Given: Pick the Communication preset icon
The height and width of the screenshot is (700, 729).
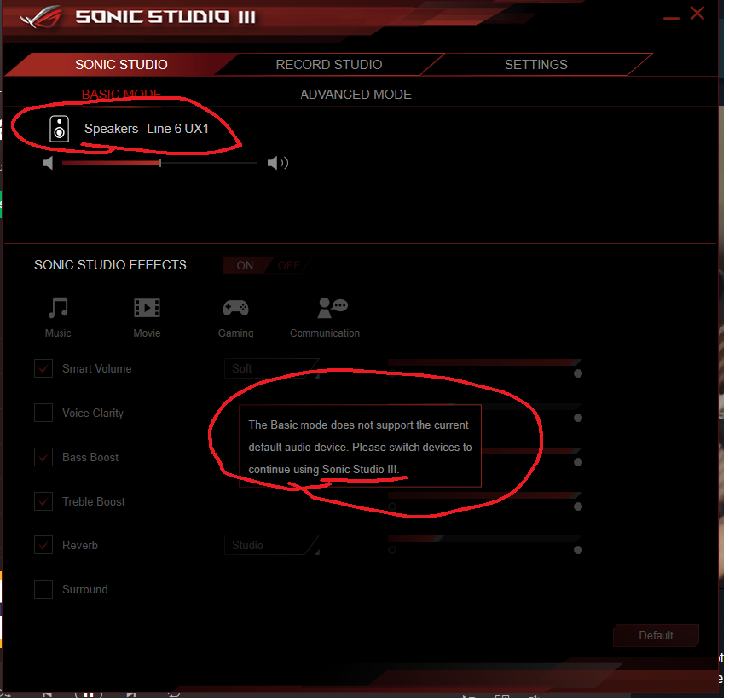Looking at the screenshot, I should tap(333, 308).
